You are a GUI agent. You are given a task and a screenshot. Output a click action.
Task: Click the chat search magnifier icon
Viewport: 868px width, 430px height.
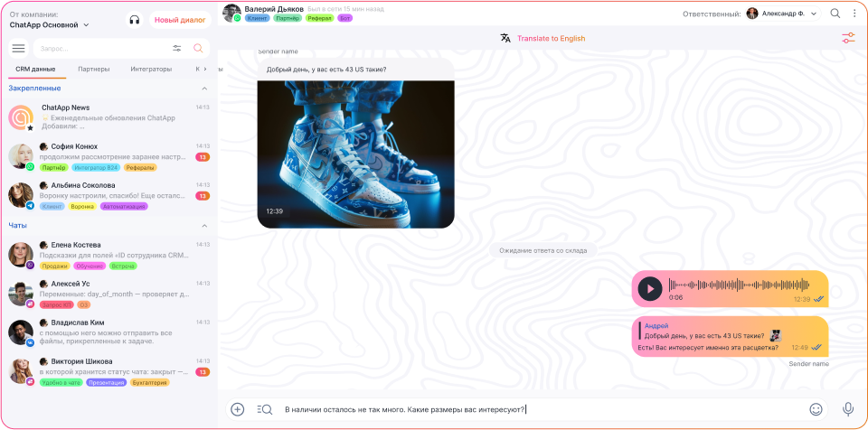coord(835,14)
